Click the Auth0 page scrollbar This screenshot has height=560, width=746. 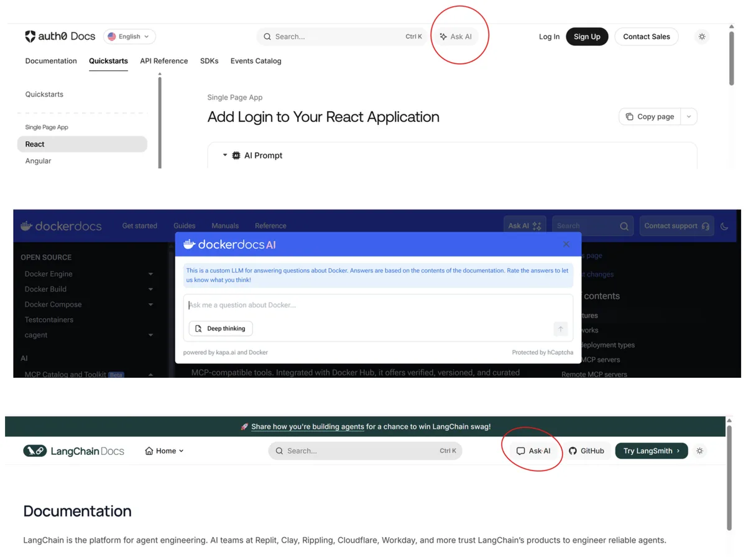click(731, 57)
